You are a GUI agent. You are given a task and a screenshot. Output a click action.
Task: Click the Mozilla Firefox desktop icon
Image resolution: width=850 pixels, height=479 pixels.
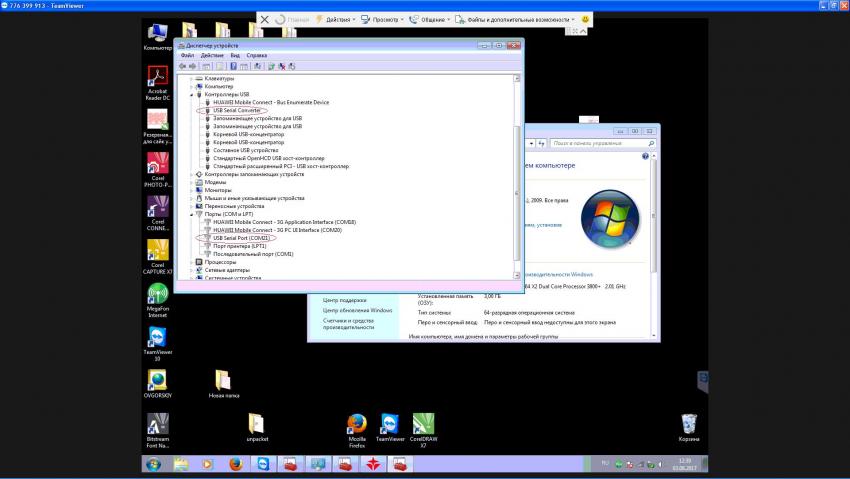[356, 425]
